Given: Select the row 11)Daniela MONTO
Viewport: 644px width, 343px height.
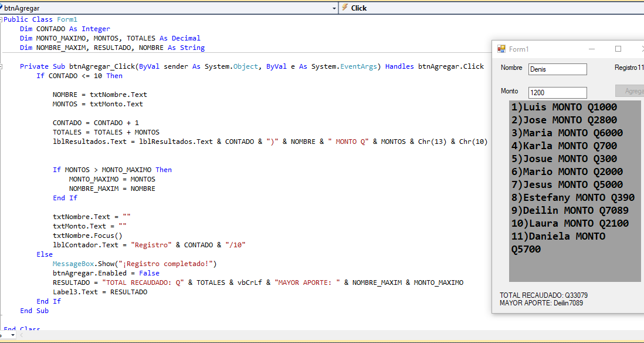Looking at the screenshot, I should [558, 236].
